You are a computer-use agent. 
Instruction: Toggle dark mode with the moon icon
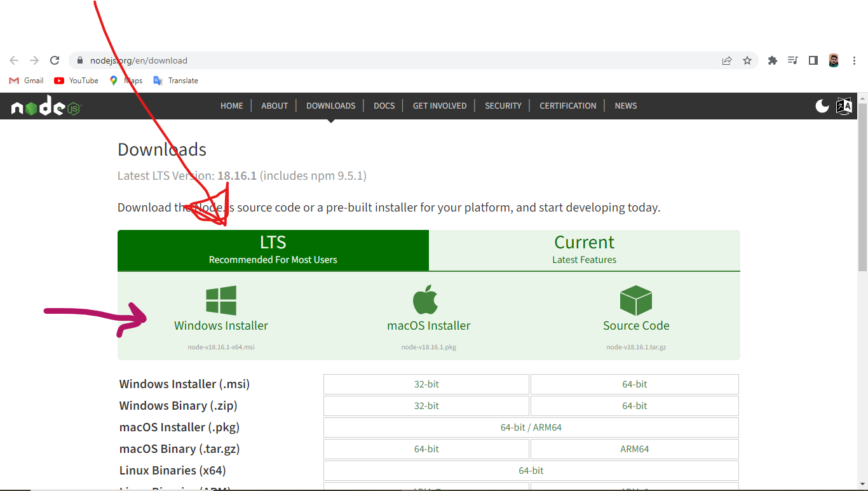click(x=822, y=106)
